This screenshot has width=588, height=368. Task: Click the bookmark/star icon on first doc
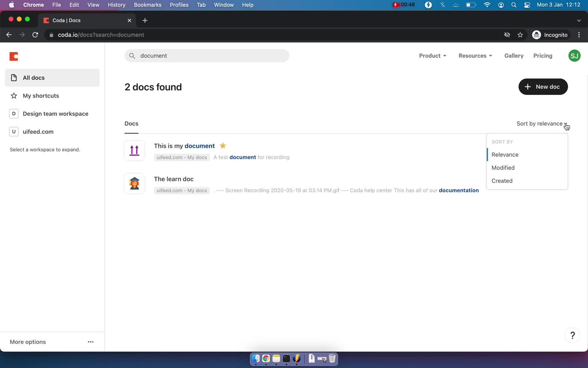click(x=223, y=145)
